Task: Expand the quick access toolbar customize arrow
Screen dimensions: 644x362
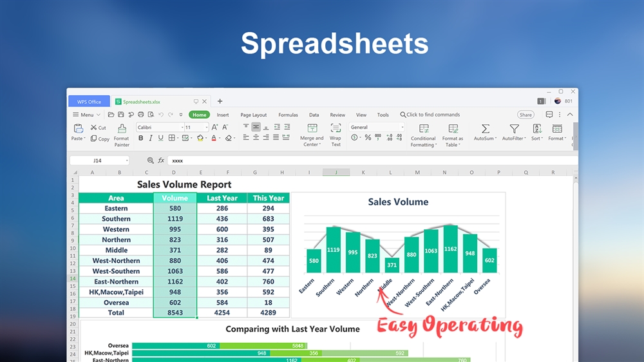Action: (x=181, y=115)
